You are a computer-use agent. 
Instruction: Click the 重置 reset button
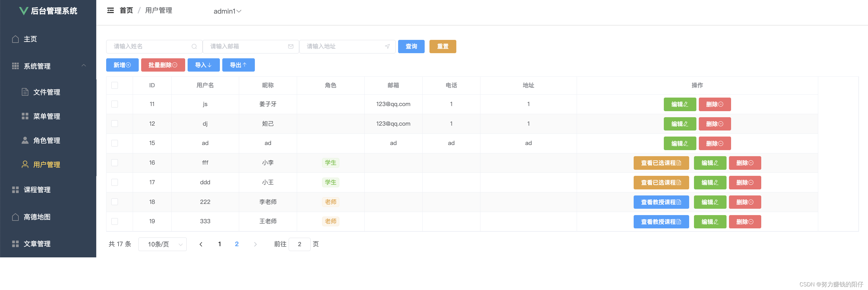tap(443, 47)
